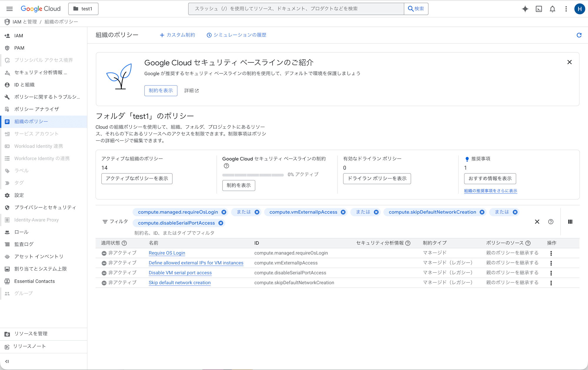Open help icon beside ポリシーのソース
Viewport: 588px width, 370px height.
coord(528,243)
